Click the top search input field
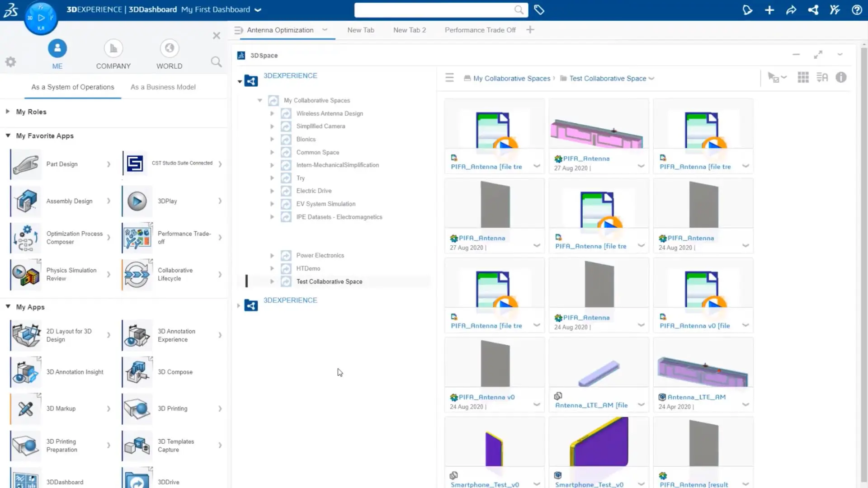The image size is (868, 488). click(441, 10)
